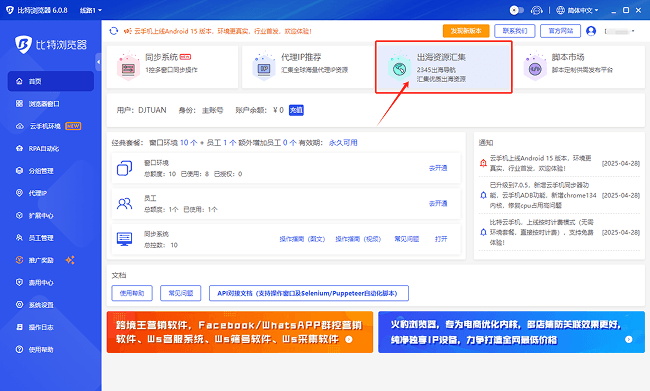Click the 扩展中心 extension center icon

point(19,216)
